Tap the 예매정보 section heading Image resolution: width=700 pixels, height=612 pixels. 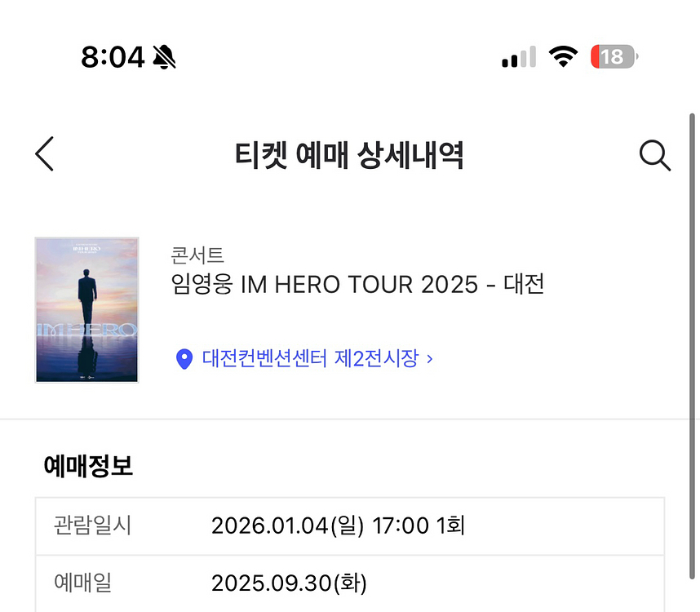click(x=88, y=466)
